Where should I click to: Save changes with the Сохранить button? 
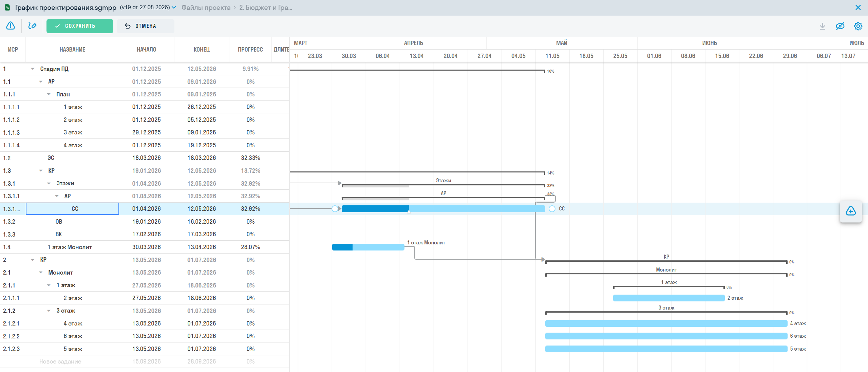click(80, 26)
